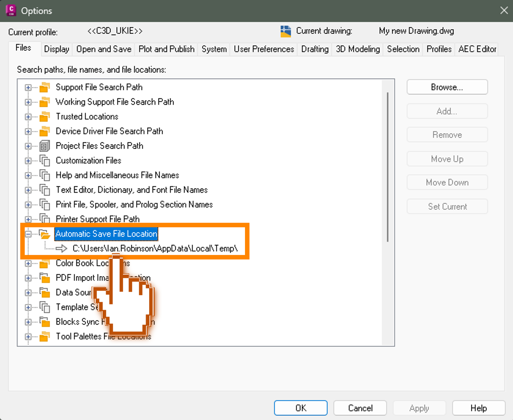Close the Options dialog
The image size is (513, 420).
pos(504,11)
